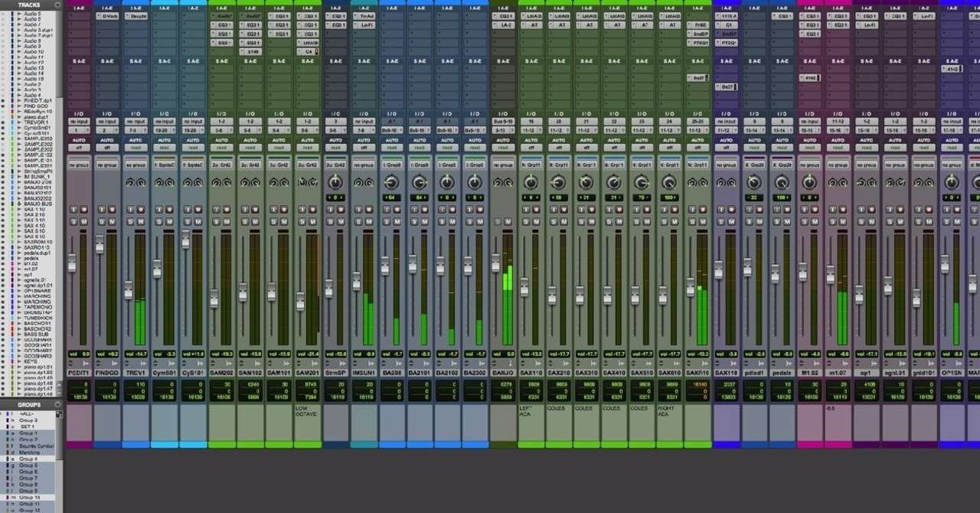Open output path selector on FINDGO
The width and height of the screenshot is (980, 513).
(x=104, y=130)
